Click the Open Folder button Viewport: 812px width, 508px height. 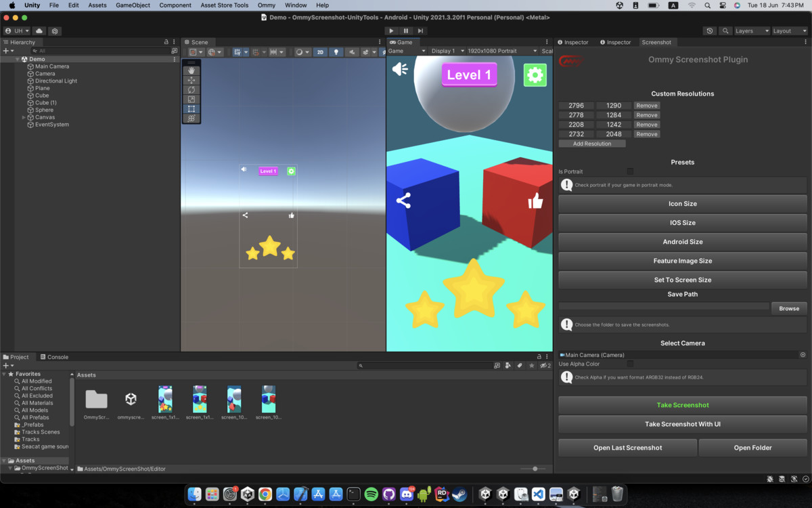click(752, 448)
